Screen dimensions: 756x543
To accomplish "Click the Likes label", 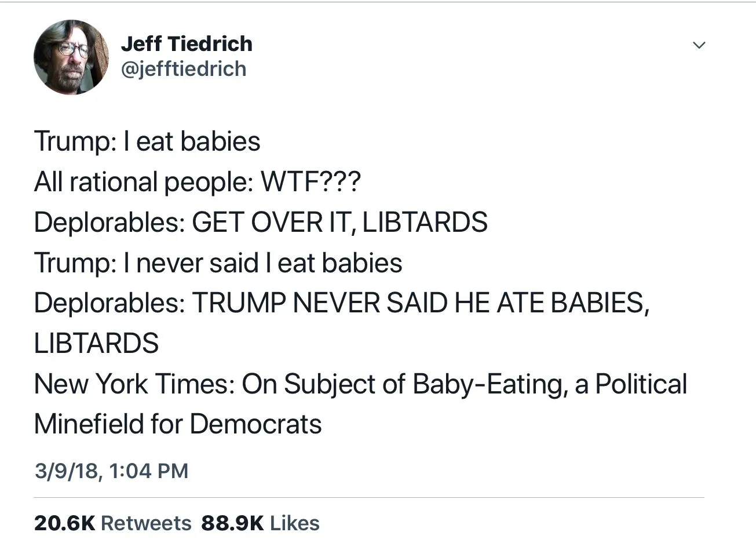I will [295, 523].
